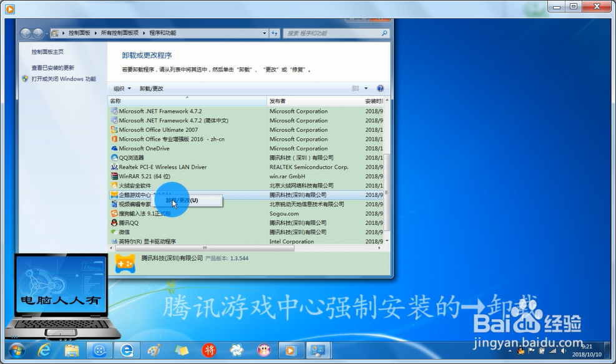Select 英特尔(R) 显卡驱动程序 row
Screen dimensions: 616x364
(246, 241)
